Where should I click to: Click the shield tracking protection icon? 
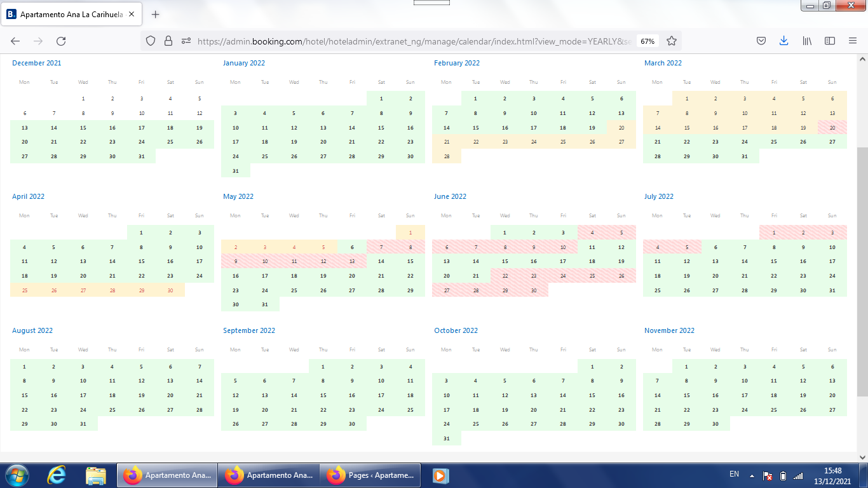(x=151, y=41)
